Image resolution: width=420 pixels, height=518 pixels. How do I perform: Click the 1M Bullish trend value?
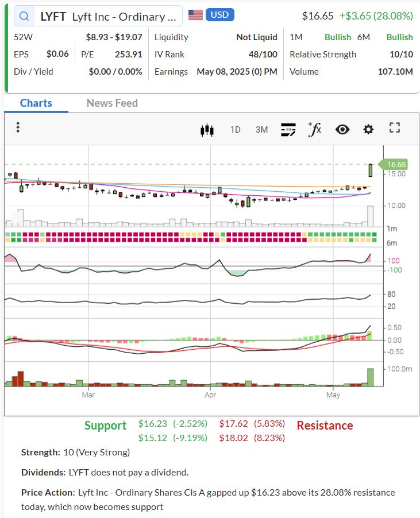click(x=338, y=37)
